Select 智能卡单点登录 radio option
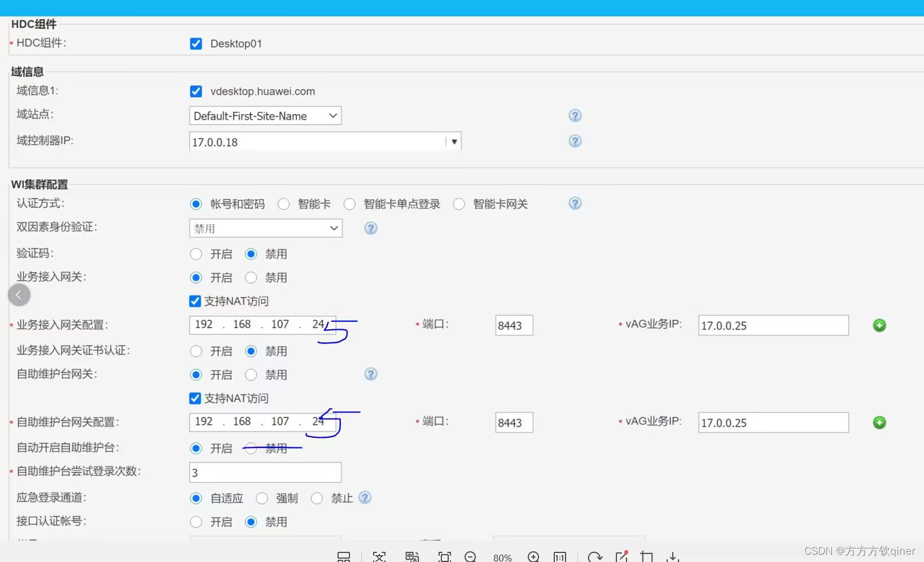This screenshot has width=924, height=562. 349,204
